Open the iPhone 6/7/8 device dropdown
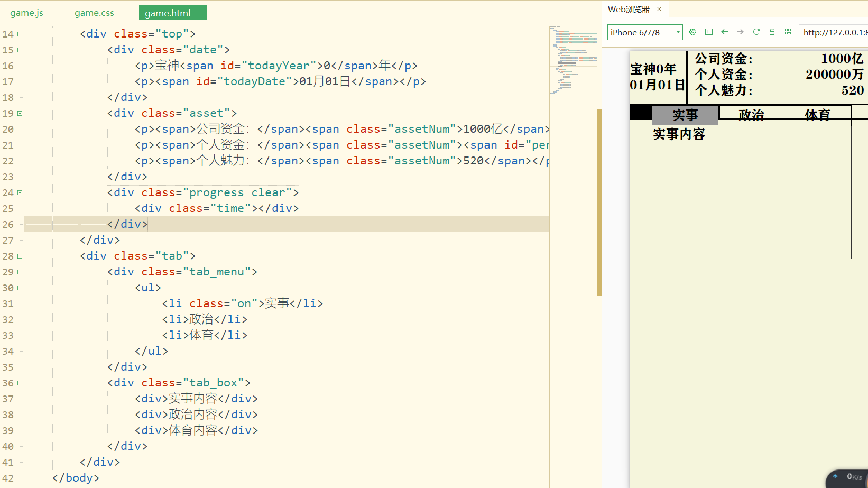The width and height of the screenshot is (868, 488). (645, 32)
